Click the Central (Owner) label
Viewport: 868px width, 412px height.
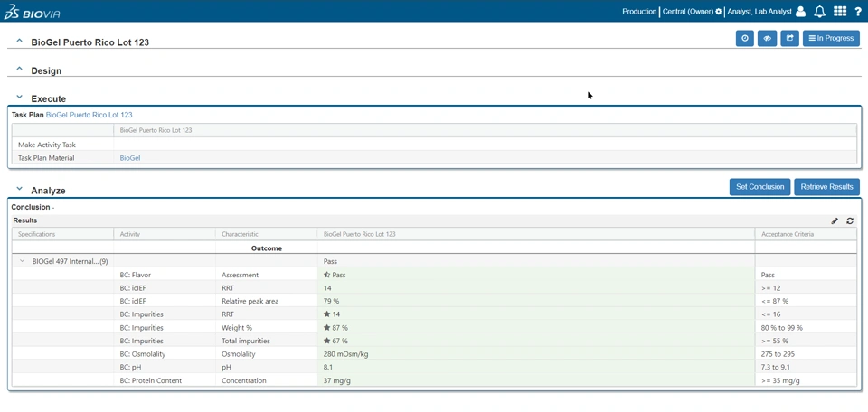(688, 12)
